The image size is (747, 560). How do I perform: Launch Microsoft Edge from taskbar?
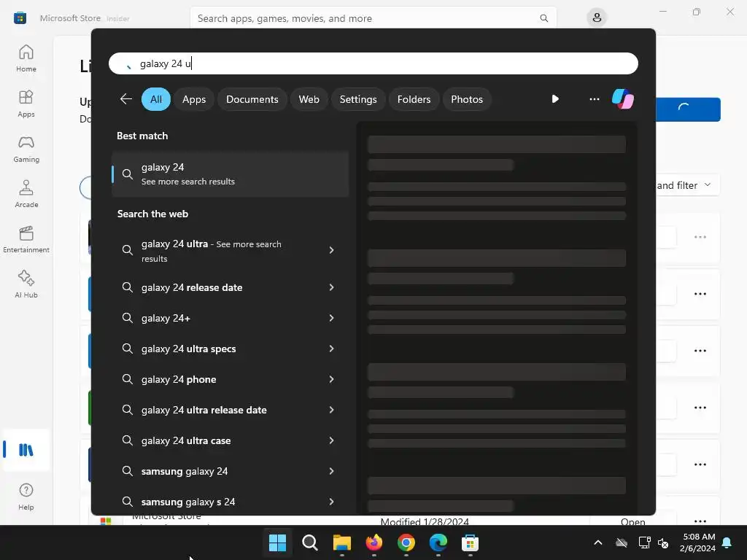pyautogui.click(x=438, y=542)
